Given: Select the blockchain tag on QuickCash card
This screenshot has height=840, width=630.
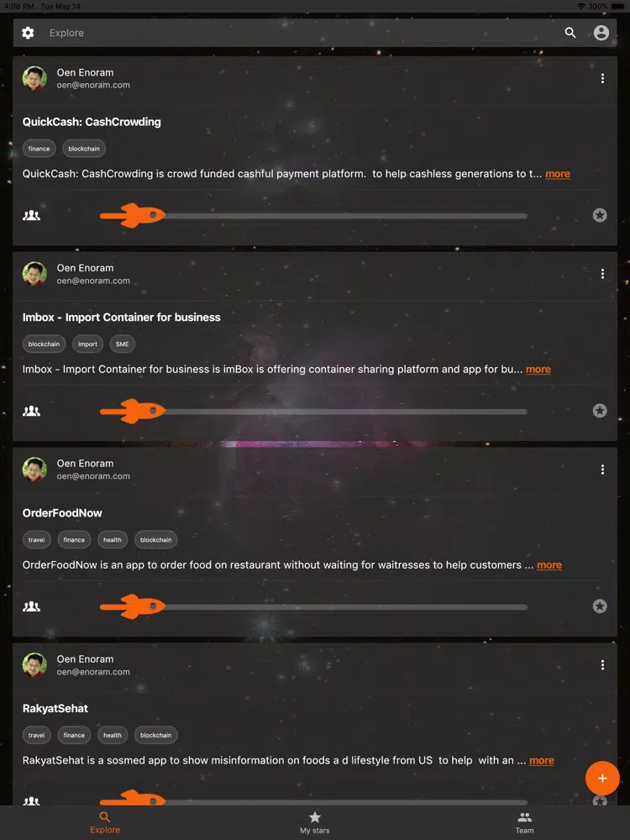Looking at the screenshot, I should 83,149.
